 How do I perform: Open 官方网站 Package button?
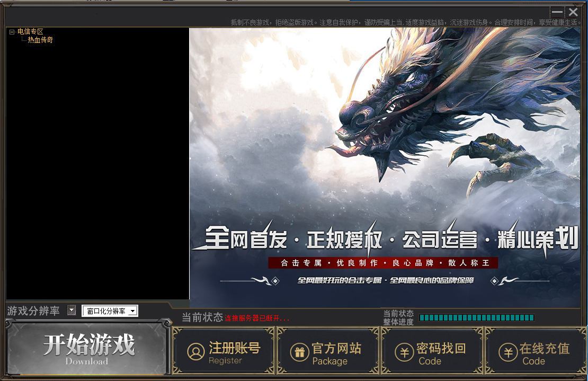coord(328,351)
